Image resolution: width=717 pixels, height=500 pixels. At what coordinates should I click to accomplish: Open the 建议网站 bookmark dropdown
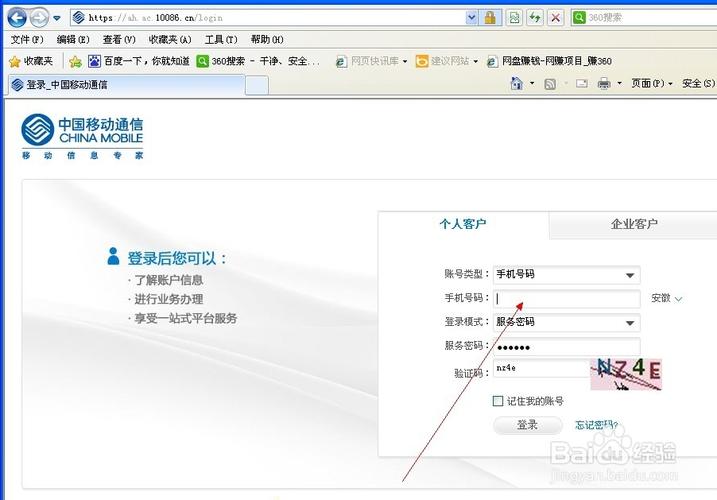click(447, 61)
